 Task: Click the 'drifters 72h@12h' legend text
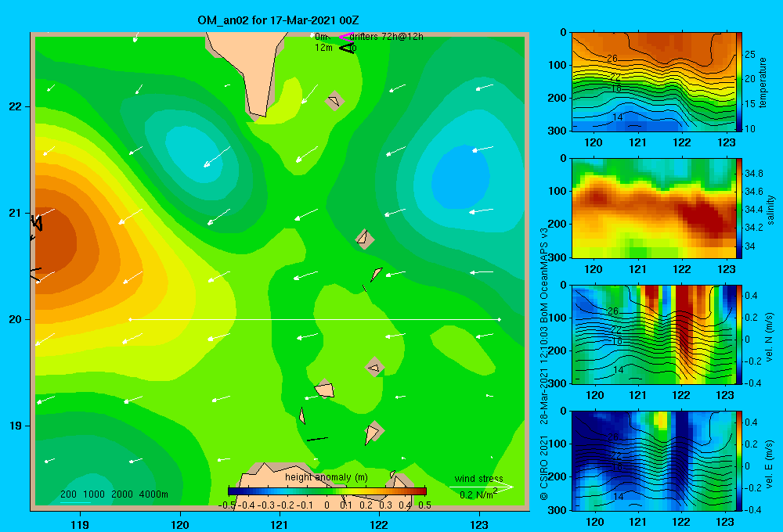(x=387, y=37)
